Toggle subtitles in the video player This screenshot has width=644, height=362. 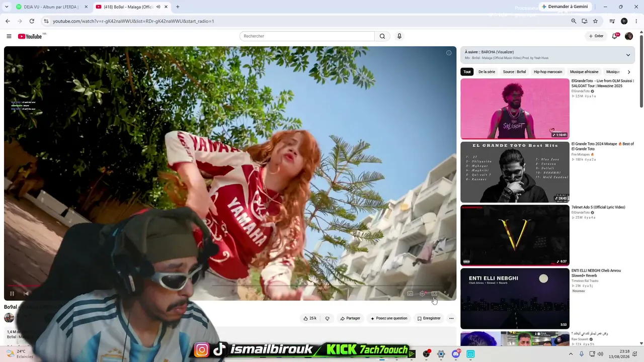[x=410, y=294]
